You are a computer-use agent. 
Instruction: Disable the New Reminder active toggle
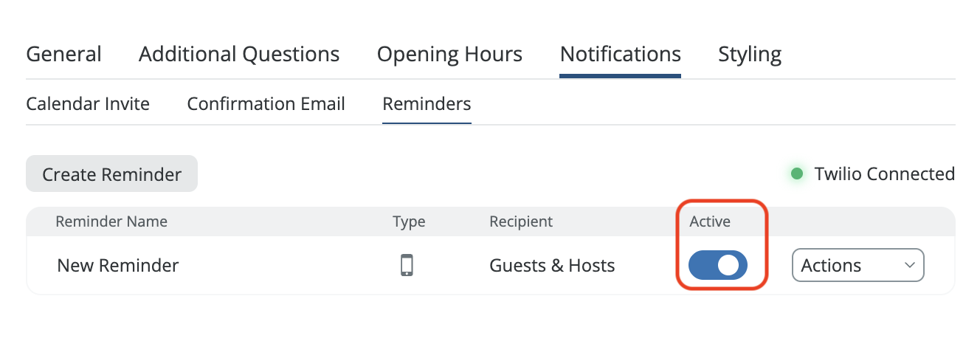click(x=717, y=266)
